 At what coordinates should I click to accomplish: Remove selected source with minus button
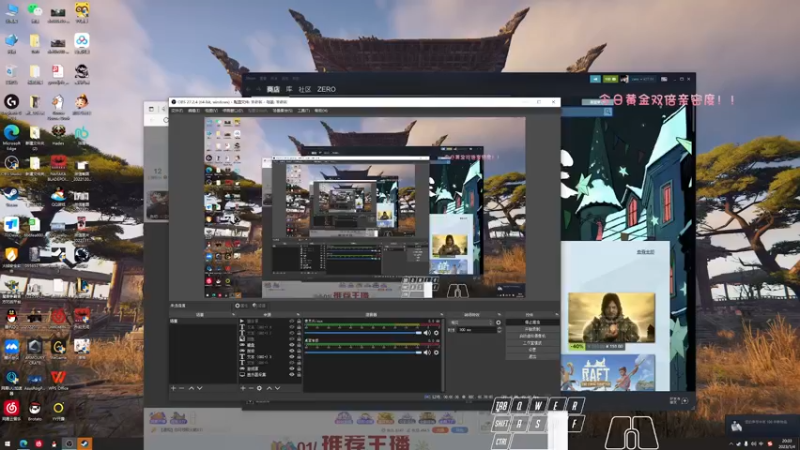(251, 388)
